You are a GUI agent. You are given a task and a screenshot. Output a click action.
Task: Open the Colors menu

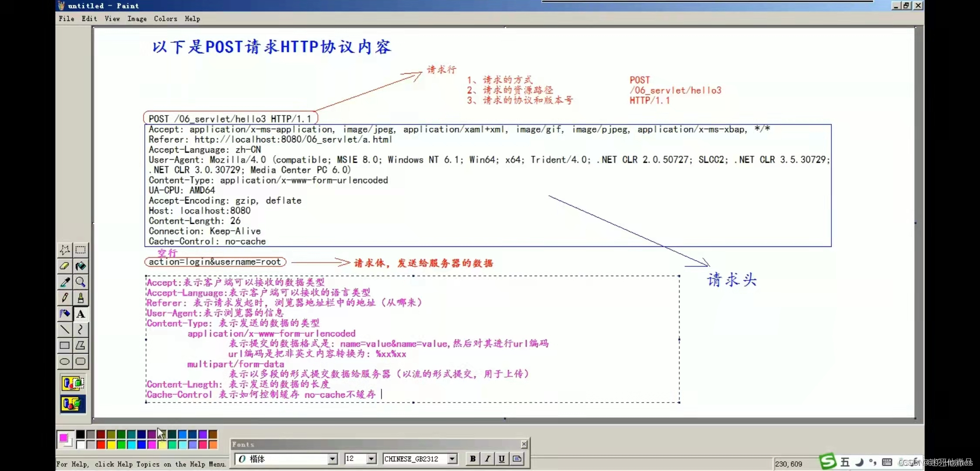(166, 19)
